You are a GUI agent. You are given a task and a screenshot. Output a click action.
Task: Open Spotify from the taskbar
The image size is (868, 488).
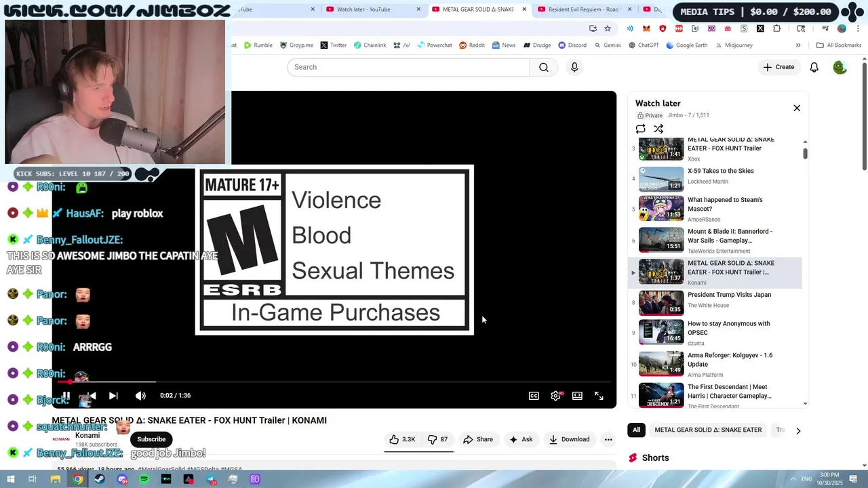click(144, 479)
